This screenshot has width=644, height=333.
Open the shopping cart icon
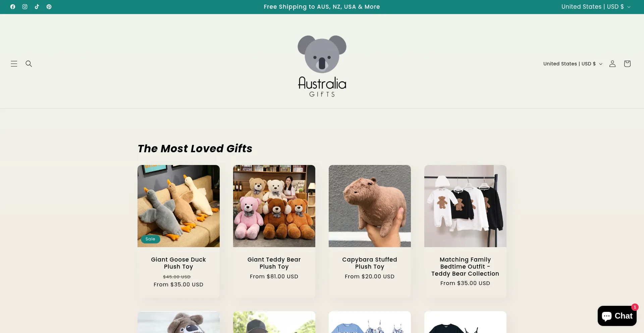(x=627, y=64)
